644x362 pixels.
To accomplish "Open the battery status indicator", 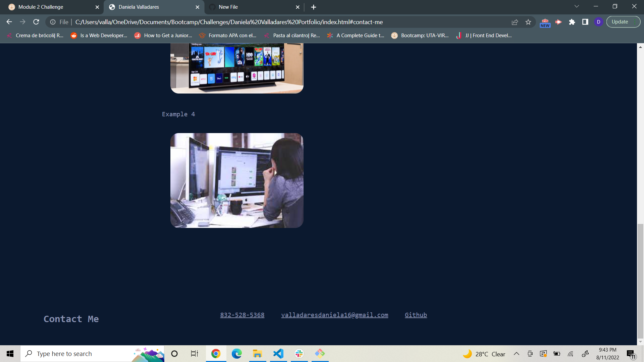I will pos(557,353).
